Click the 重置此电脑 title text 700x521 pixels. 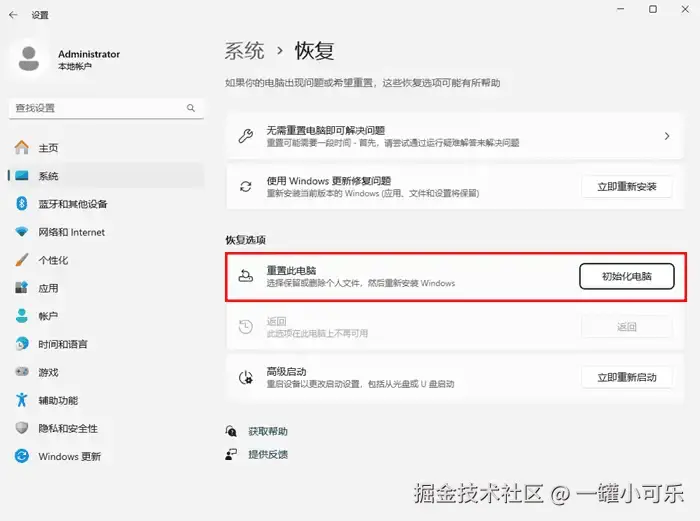[291, 270]
